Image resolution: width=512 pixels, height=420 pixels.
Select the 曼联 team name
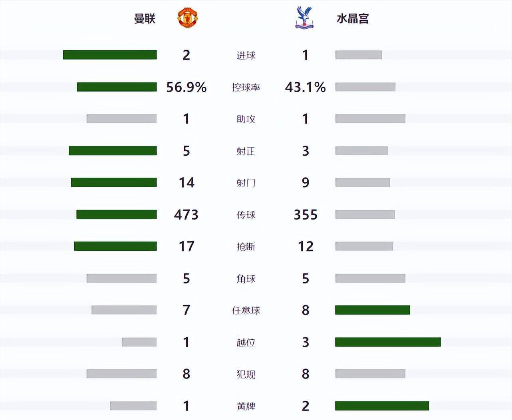(144, 19)
